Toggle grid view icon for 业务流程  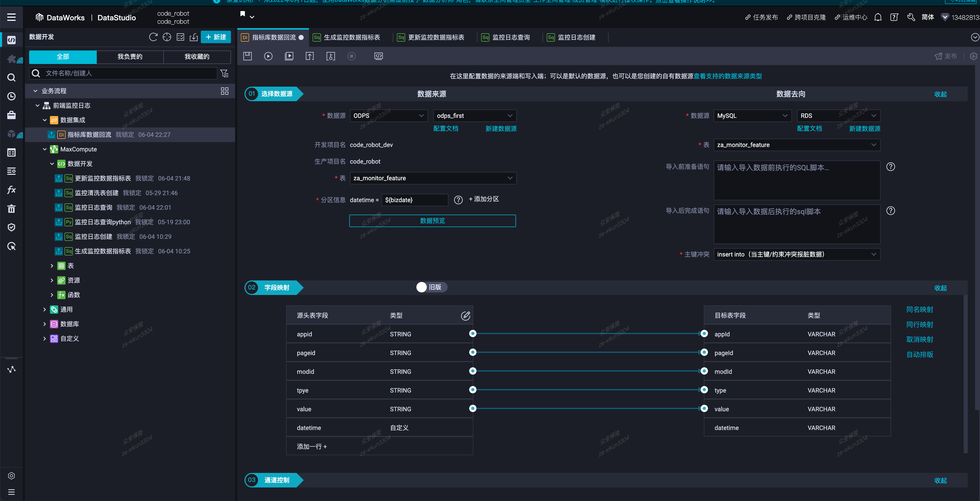pos(224,91)
